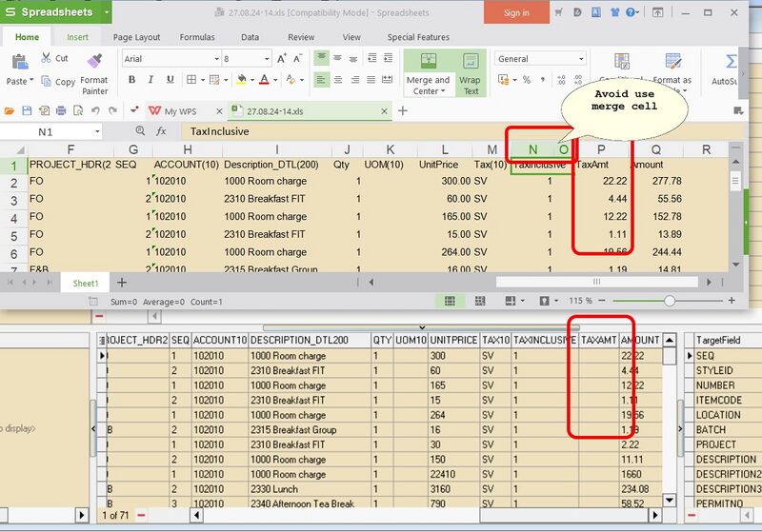Click the fx insert function icon
Image resolution: width=762 pixels, height=532 pixels.
(x=161, y=131)
